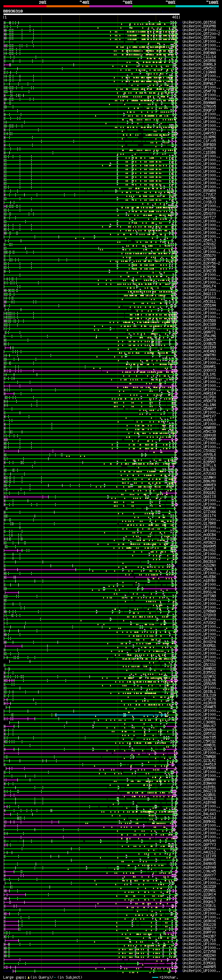This screenshot has width=222, height=980.
Task: Select hit label UniRef100_B9SW84
Action: pos(199,191)
